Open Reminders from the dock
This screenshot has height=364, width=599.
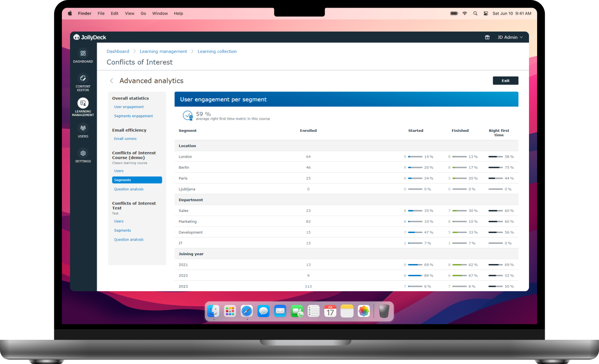pos(314,311)
